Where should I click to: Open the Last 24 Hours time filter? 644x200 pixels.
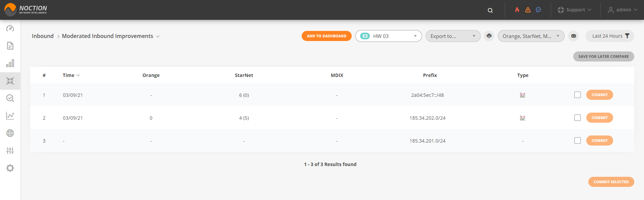tap(610, 36)
